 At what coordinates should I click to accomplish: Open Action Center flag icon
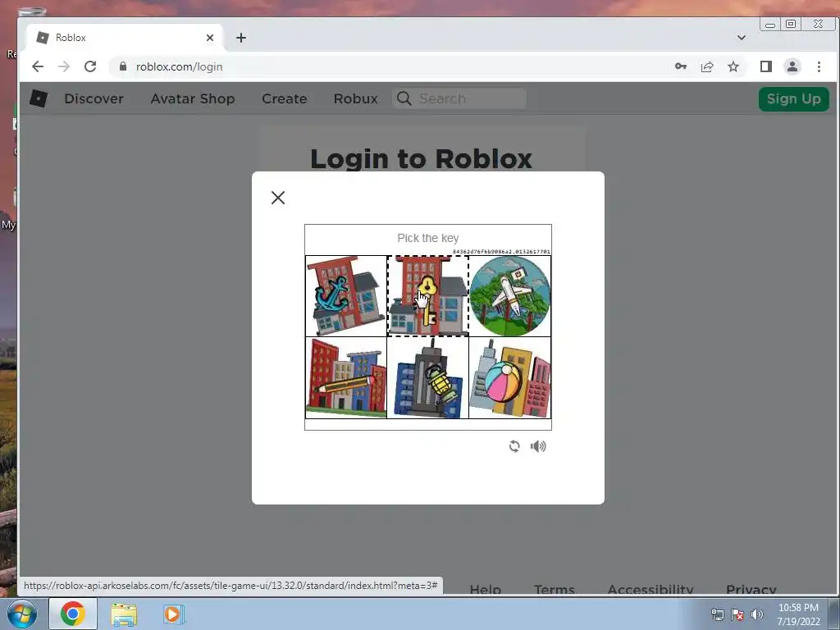pos(737,614)
